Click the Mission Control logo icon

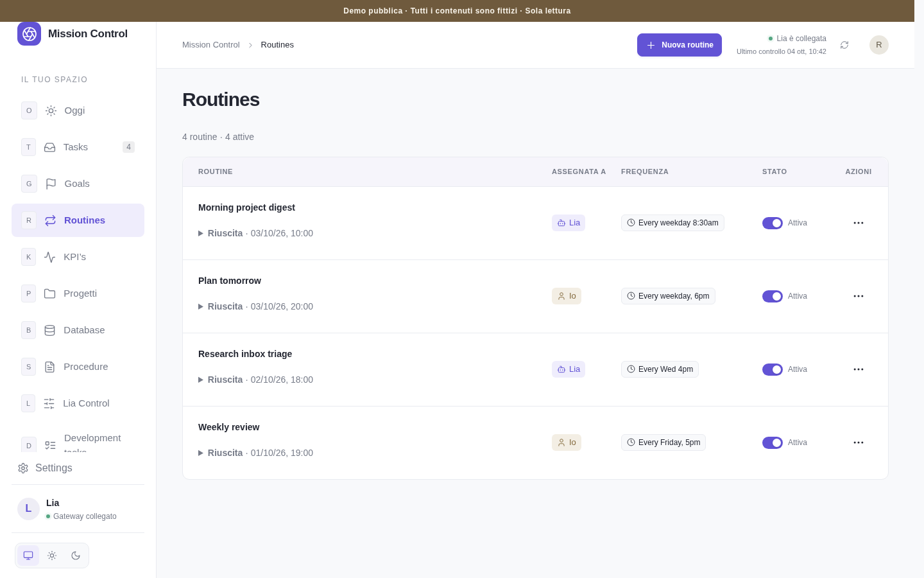pyautogui.click(x=29, y=33)
